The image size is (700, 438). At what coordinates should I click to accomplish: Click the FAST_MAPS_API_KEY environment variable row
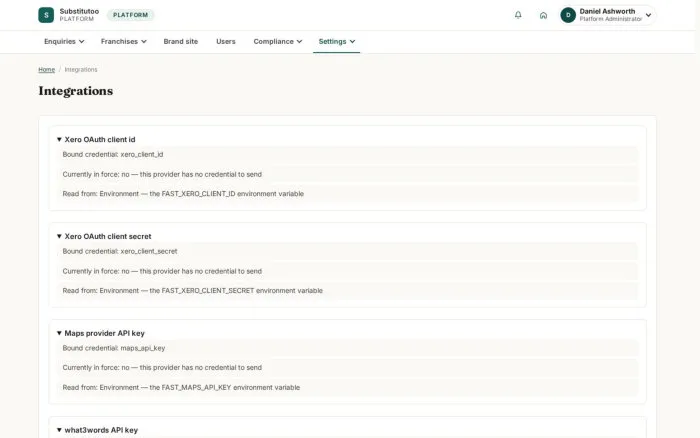[x=347, y=388]
